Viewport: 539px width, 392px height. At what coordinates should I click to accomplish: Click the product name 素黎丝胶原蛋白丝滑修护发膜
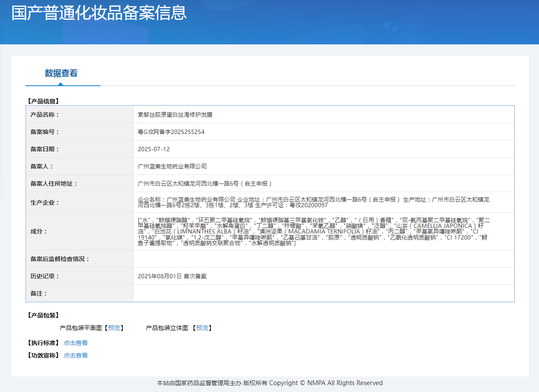175,115
